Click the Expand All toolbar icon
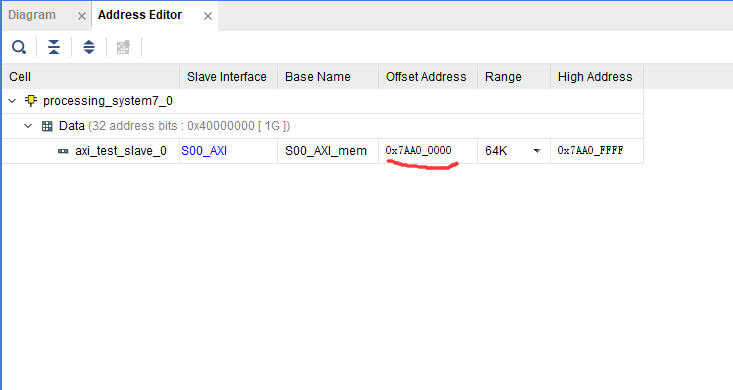 pos(89,47)
